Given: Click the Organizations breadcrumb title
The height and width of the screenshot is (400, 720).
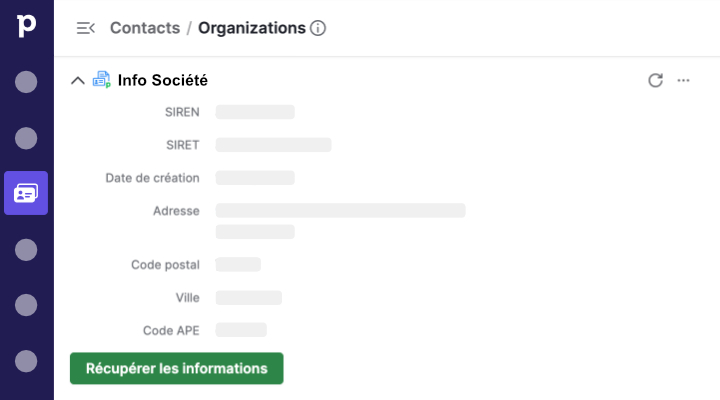Looking at the screenshot, I should coord(251,28).
